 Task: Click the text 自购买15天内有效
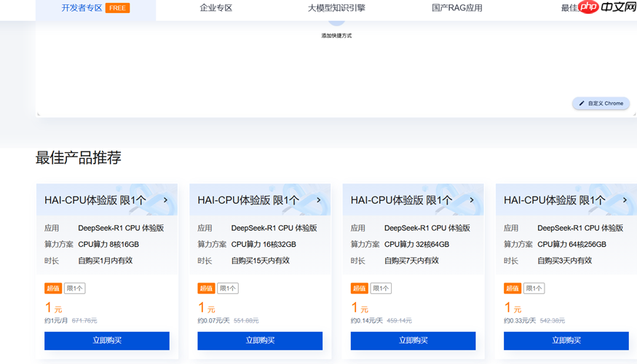[x=261, y=261]
